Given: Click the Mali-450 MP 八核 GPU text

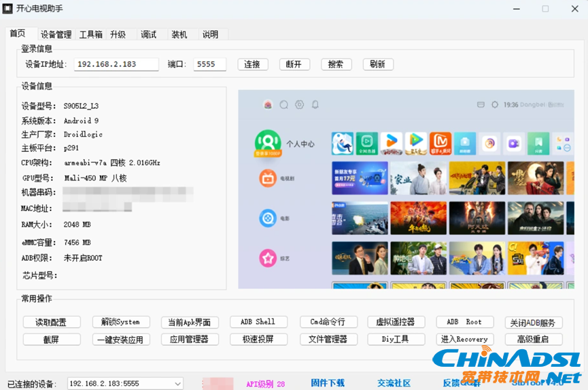Looking at the screenshot, I should pyautogui.click(x=95, y=178).
